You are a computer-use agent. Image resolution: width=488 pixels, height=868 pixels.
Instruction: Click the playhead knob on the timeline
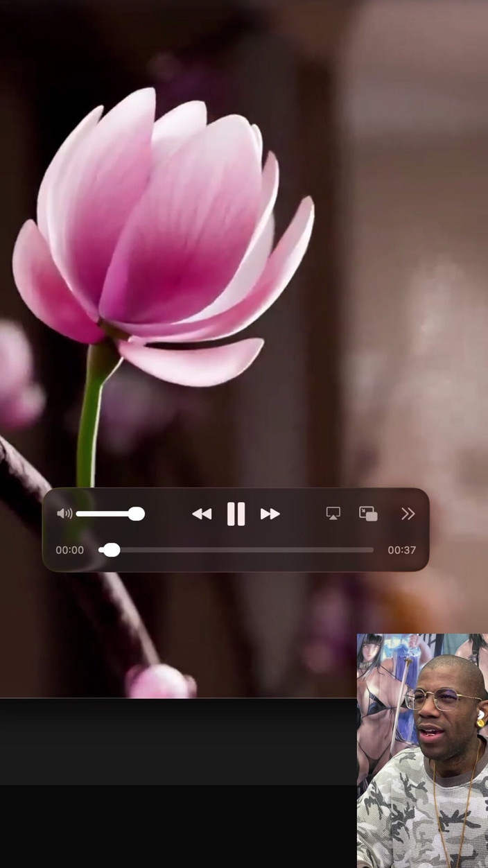tap(112, 550)
